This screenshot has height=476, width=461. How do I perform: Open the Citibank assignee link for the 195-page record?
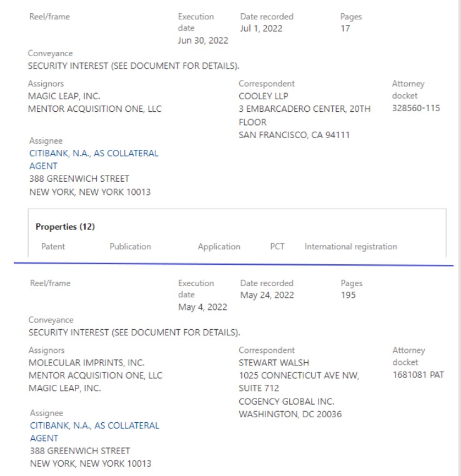point(94,432)
